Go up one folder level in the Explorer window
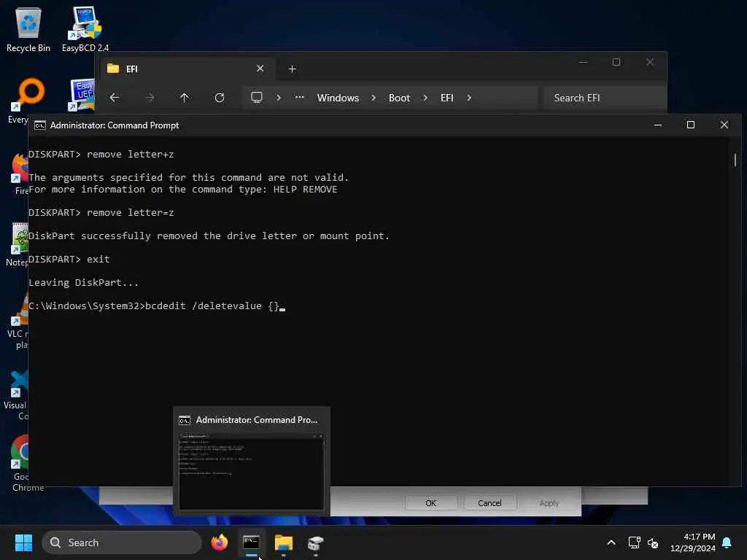The image size is (747, 560). [185, 98]
